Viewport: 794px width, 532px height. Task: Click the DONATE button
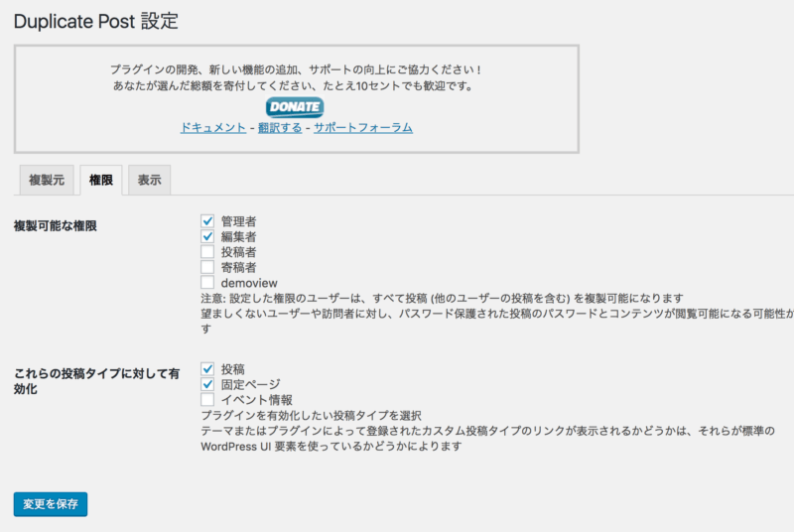click(294, 107)
